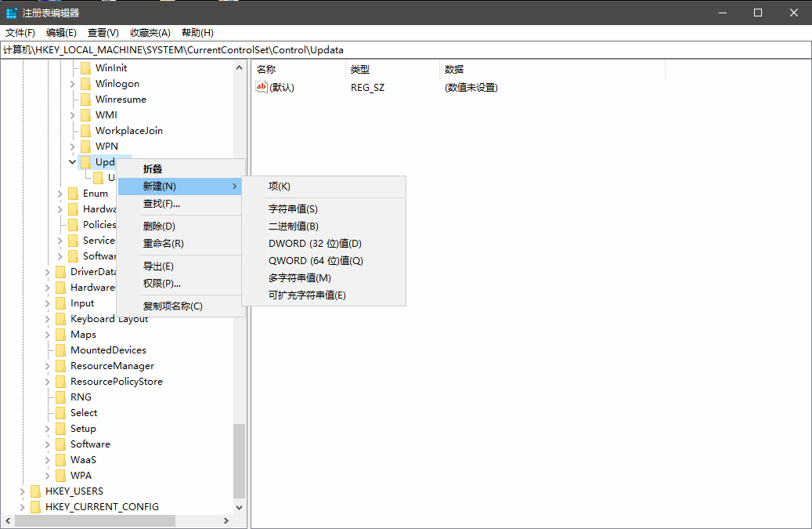Click the registry path address bar
812x529 pixels.
(x=406, y=49)
